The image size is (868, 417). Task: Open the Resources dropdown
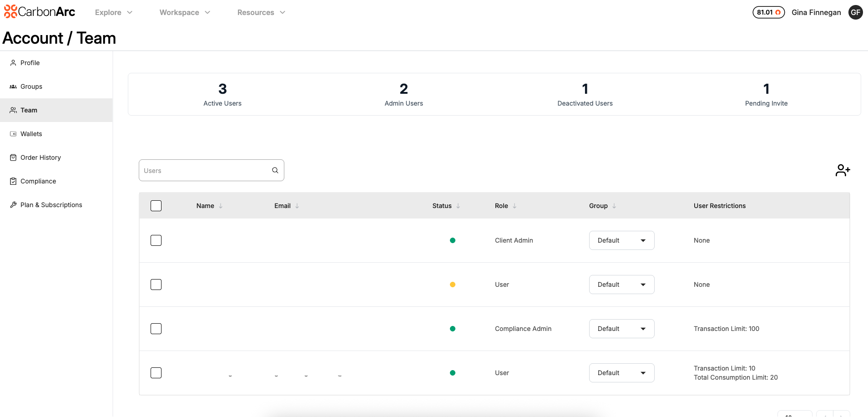click(261, 12)
